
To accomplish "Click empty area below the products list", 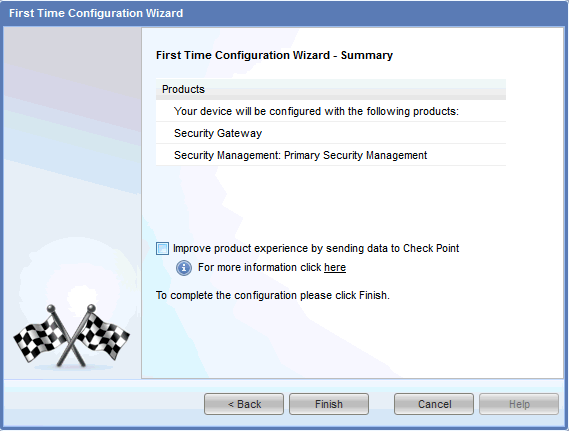I will click(331, 203).
